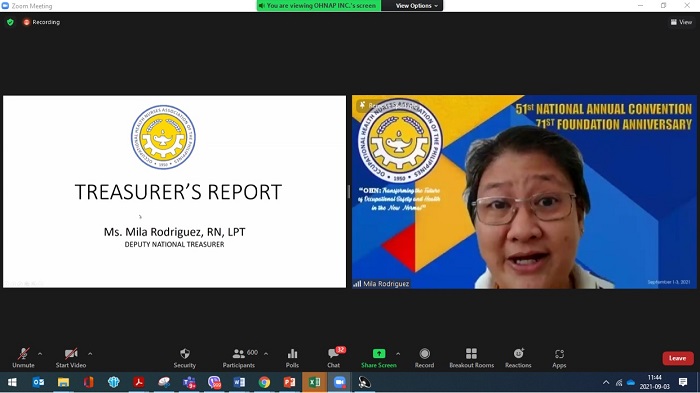Expand audio options next to Unmute
Viewport: 700px width, 393px height.
coord(40,354)
